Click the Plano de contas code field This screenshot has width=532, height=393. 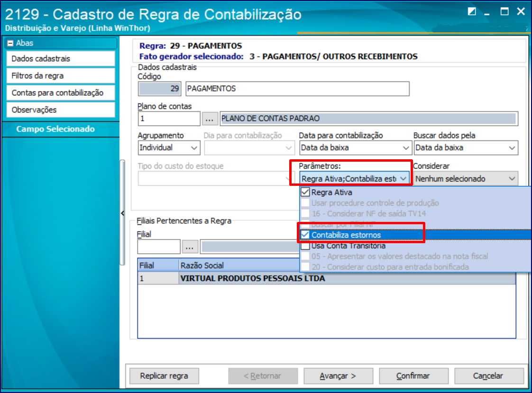coord(169,119)
